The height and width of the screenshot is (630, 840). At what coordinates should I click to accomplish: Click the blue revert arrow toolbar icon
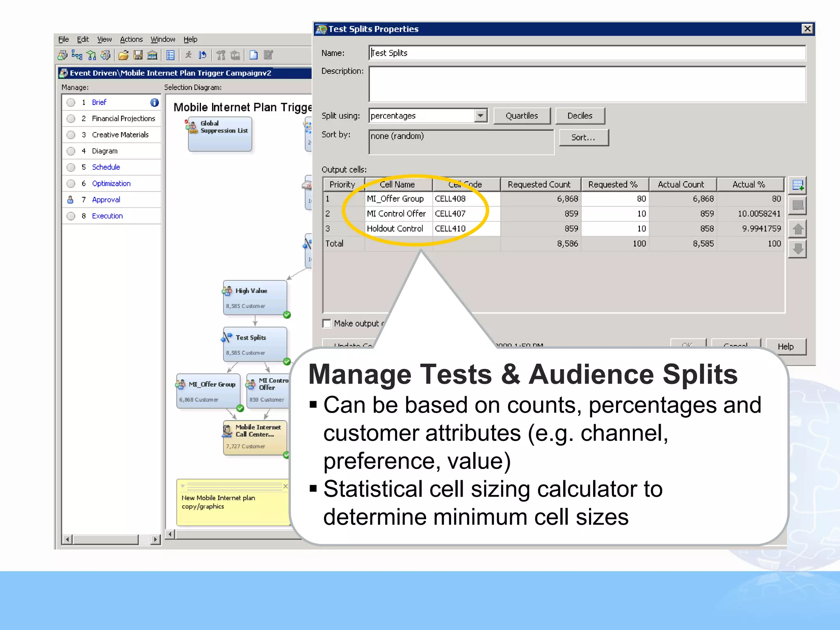203,55
